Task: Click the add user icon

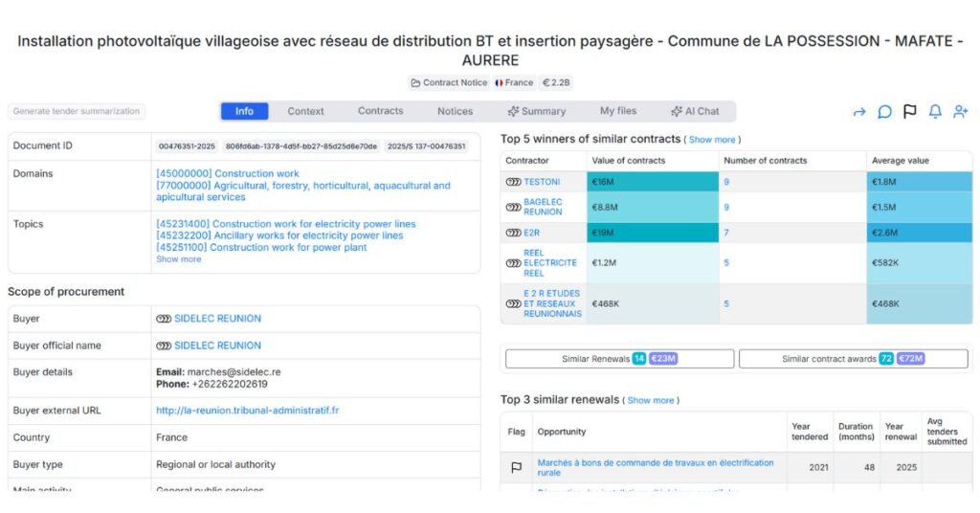Action: (960, 112)
